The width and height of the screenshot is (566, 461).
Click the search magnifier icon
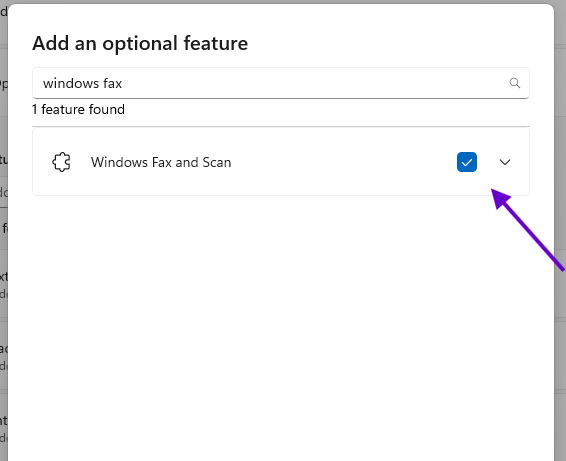[514, 83]
